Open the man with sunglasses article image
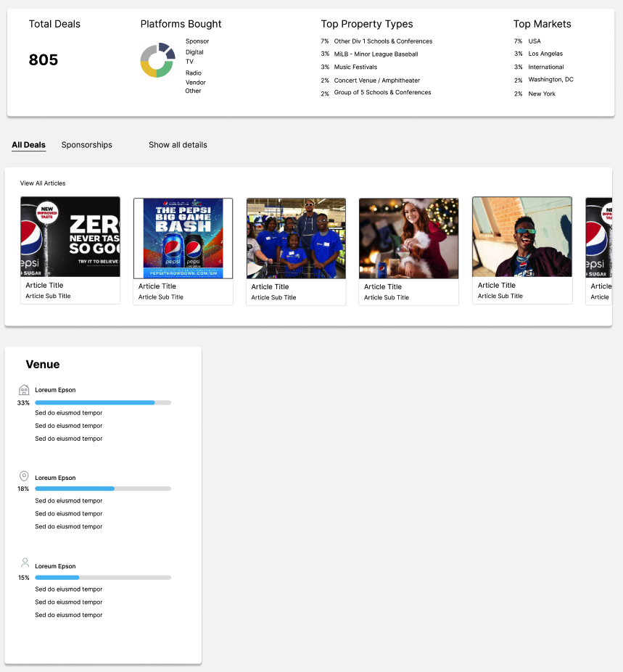 coord(522,236)
